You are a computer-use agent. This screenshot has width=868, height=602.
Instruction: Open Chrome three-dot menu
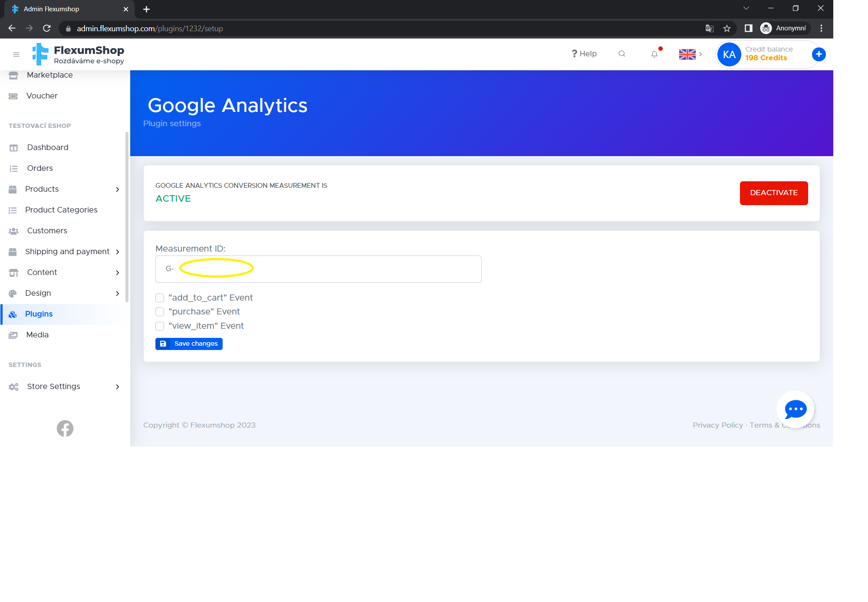click(x=821, y=28)
